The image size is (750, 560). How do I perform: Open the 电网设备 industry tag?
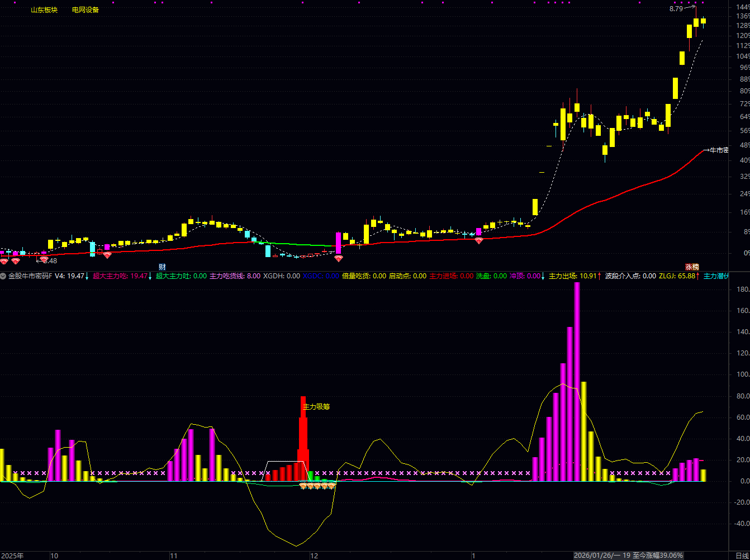point(86,10)
